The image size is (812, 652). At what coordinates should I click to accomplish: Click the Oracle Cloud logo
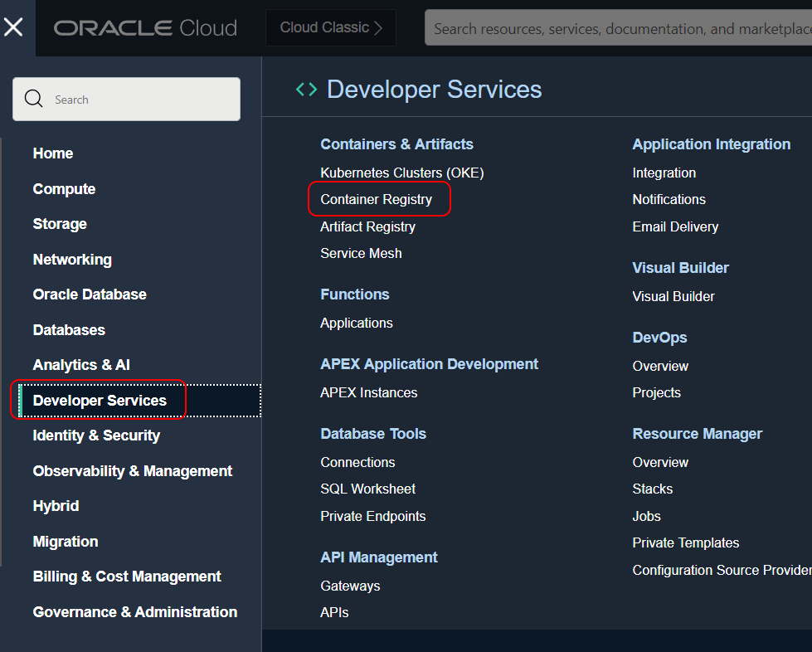145,28
